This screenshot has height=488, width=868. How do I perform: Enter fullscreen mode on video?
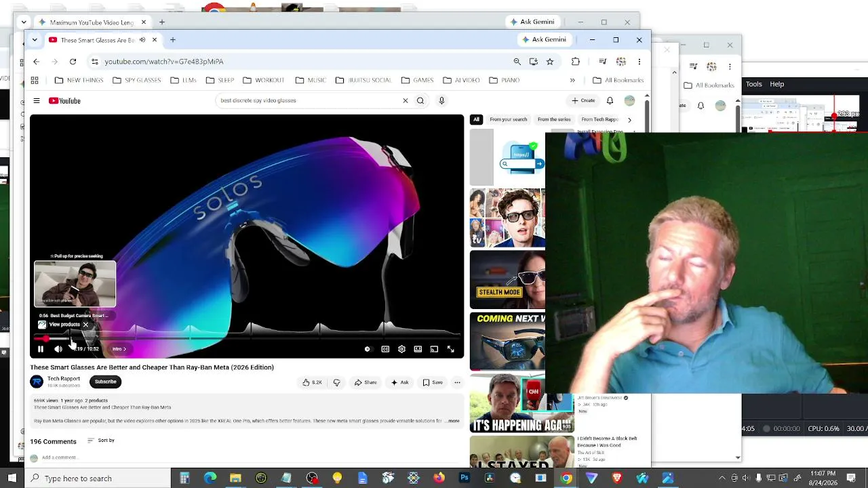pos(450,349)
